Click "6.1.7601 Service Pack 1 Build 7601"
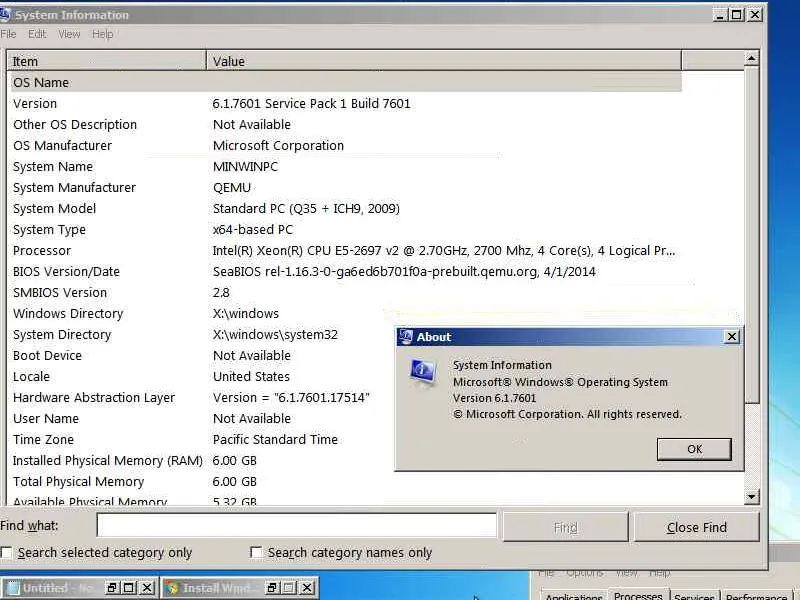 point(312,104)
